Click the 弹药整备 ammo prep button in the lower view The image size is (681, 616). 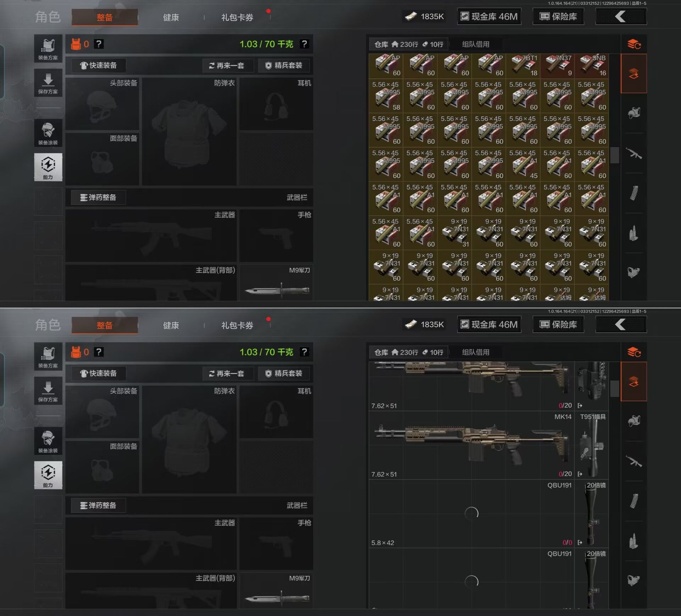pyautogui.click(x=98, y=505)
